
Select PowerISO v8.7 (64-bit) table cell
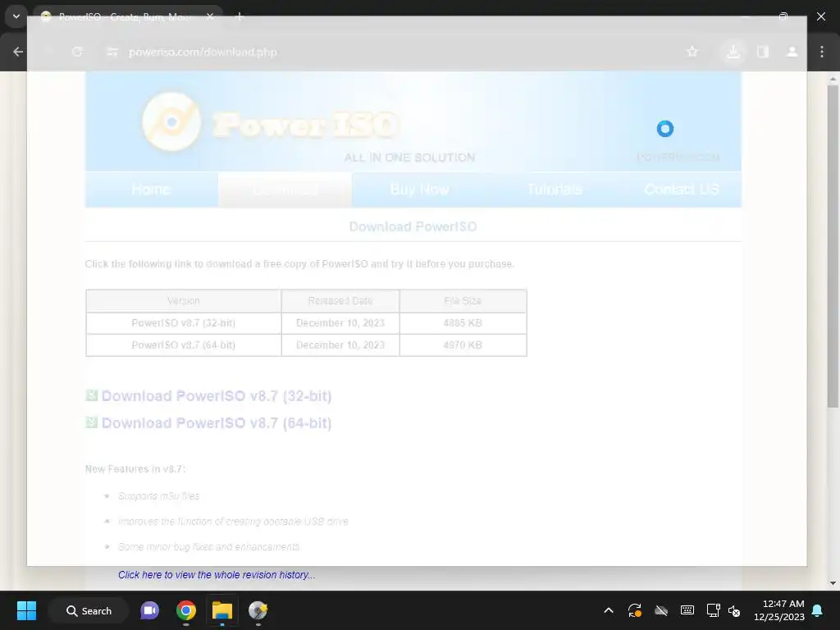[183, 345]
